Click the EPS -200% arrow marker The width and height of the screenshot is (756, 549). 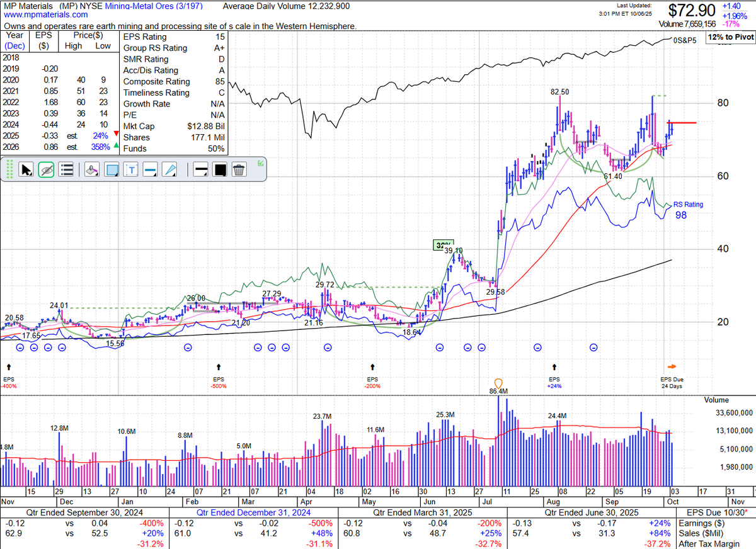click(x=372, y=366)
